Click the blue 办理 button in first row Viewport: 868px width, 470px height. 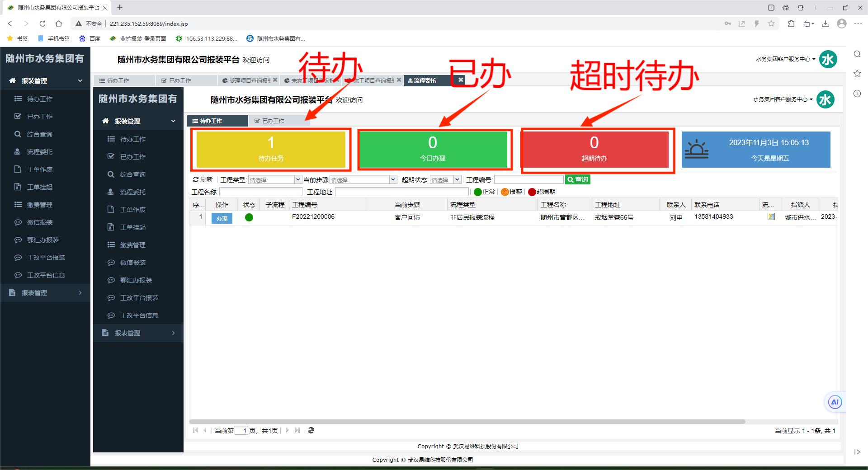(222, 218)
